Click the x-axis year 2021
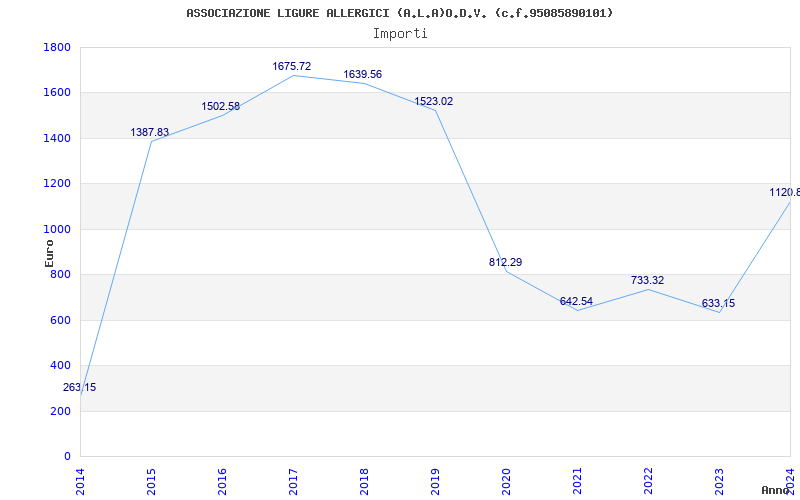This screenshot has height=500, width=800. pos(577,481)
